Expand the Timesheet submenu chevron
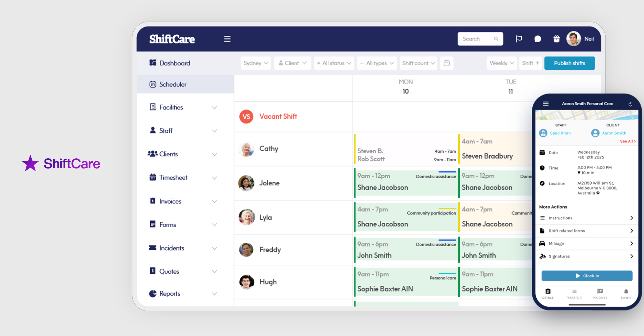Image resolution: width=644 pixels, height=336 pixels. (x=214, y=178)
